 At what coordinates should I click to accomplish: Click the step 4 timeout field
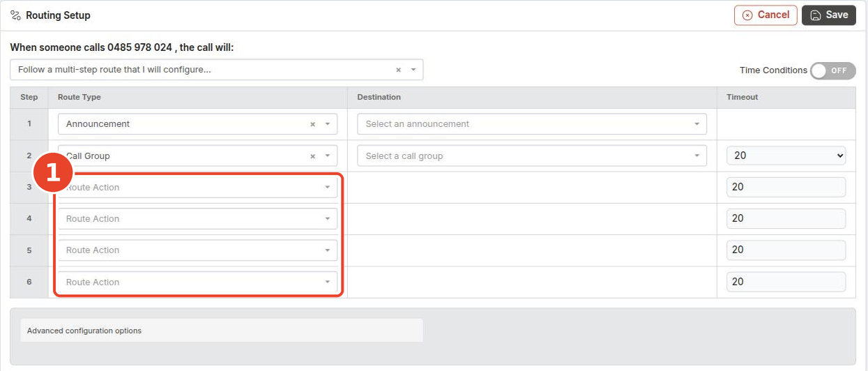(786, 218)
